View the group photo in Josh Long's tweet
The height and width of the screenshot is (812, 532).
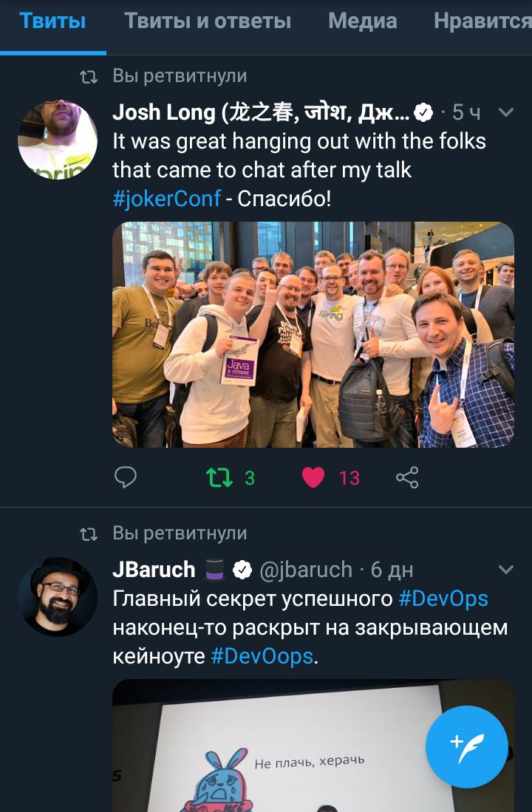click(x=313, y=335)
